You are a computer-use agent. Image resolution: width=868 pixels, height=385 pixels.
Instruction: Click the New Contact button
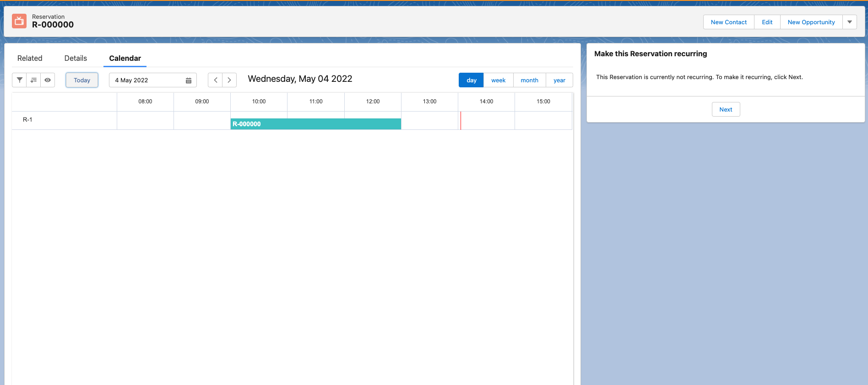pos(728,22)
